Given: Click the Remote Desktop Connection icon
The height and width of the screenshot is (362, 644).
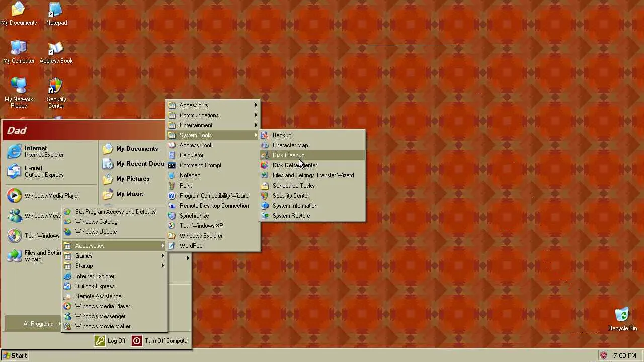Looking at the screenshot, I should [x=172, y=206].
